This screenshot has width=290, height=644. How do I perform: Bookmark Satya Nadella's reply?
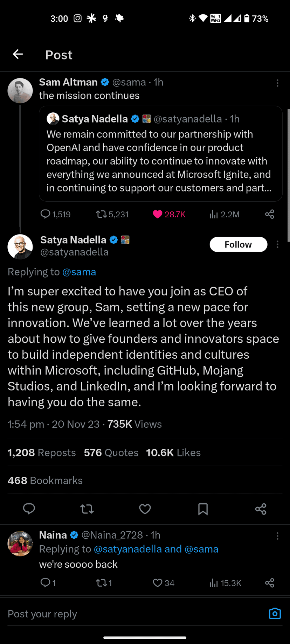click(x=203, y=509)
